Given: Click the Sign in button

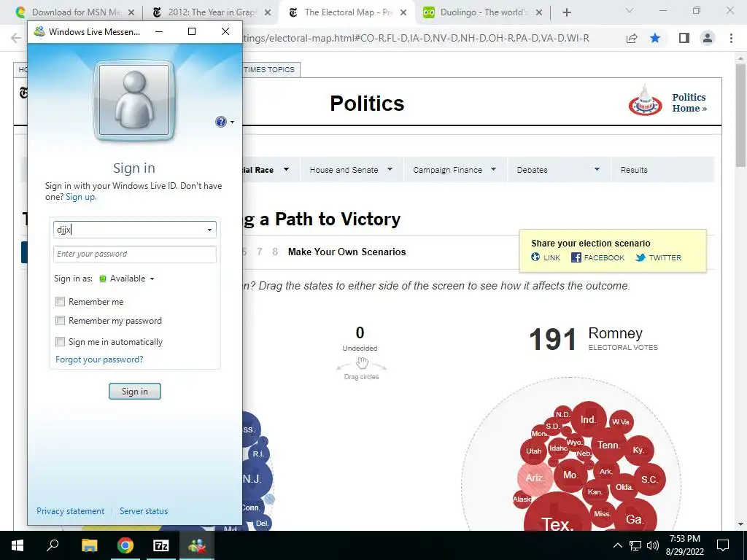Looking at the screenshot, I should pos(135,392).
